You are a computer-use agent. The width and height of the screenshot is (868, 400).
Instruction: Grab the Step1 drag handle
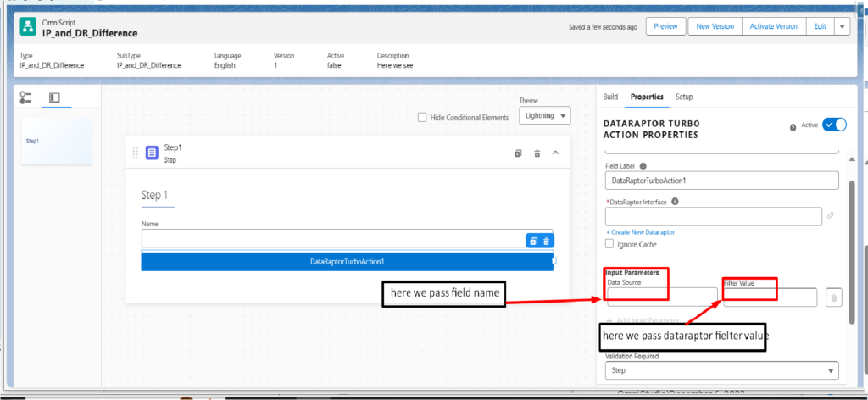pos(135,153)
